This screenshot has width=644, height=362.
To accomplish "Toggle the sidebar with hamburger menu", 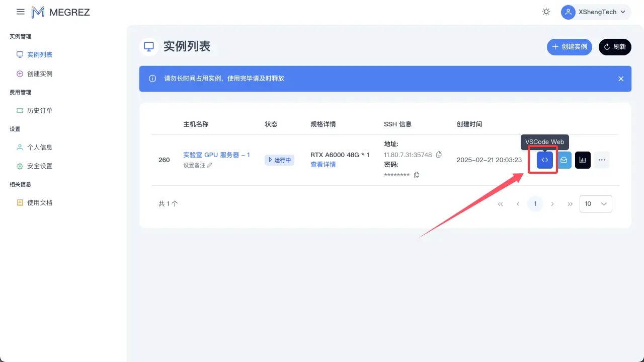I will (20, 12).
